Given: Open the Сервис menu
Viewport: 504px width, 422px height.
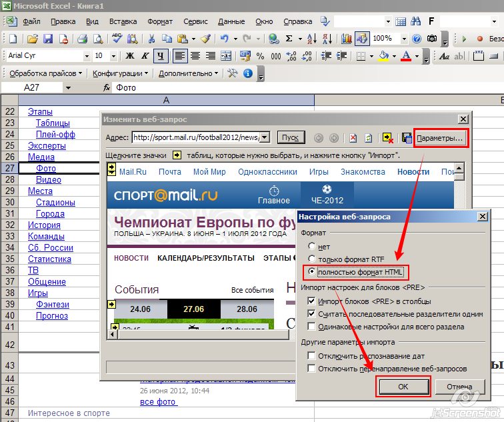Looking at the screenshot, I should [x=195, y=21].
